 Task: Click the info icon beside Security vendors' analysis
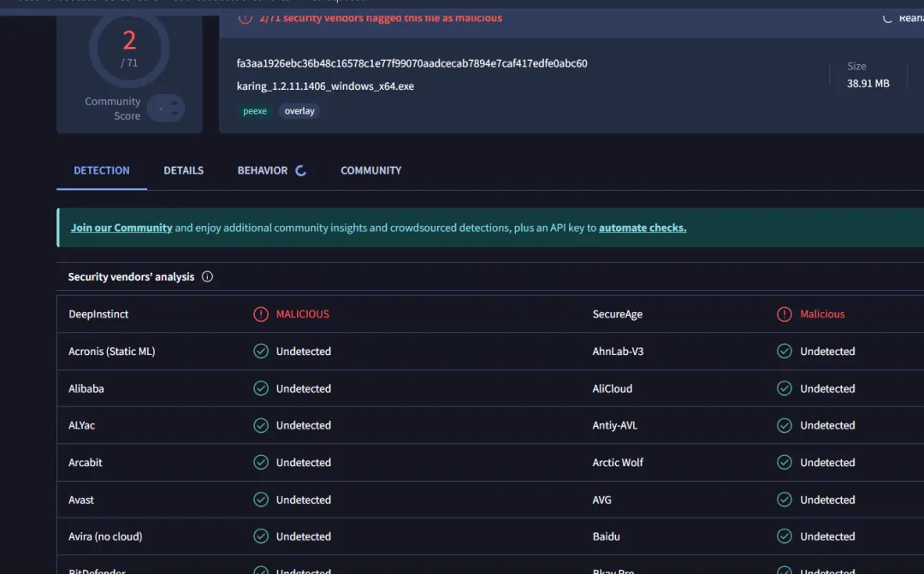point(207,276)
